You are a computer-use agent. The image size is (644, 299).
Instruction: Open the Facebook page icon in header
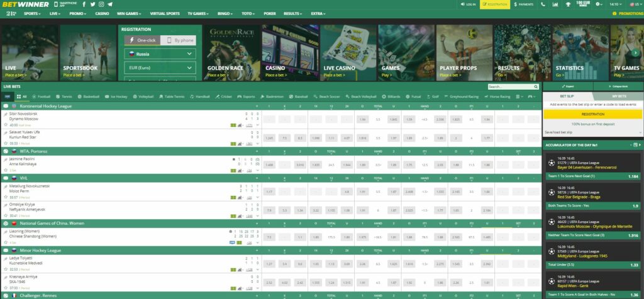84,4
